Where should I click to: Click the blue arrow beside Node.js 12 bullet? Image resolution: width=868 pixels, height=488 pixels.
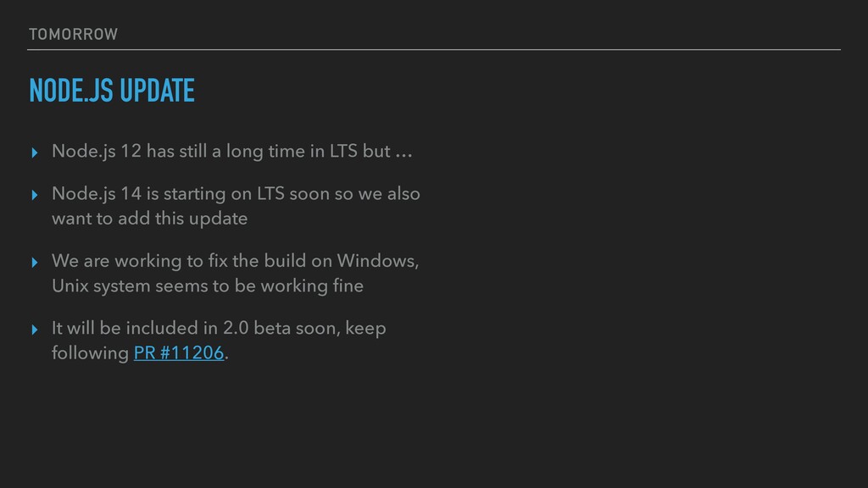35,152
